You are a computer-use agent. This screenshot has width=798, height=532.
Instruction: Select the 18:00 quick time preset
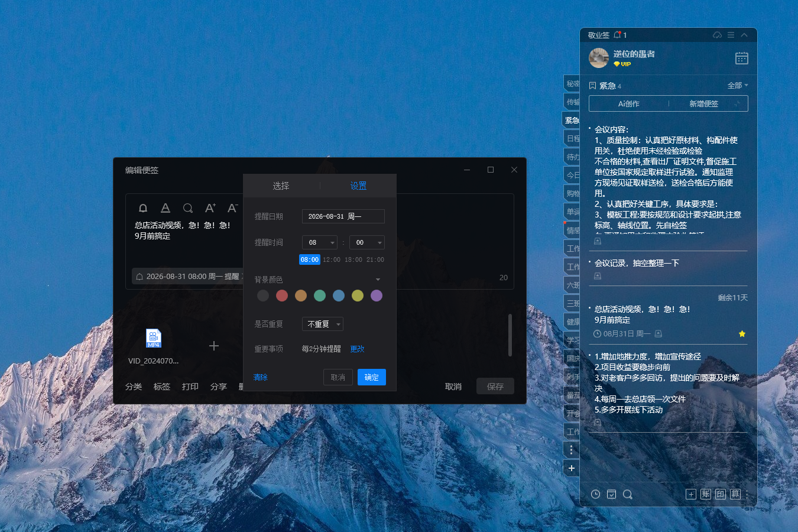point(353,259)
